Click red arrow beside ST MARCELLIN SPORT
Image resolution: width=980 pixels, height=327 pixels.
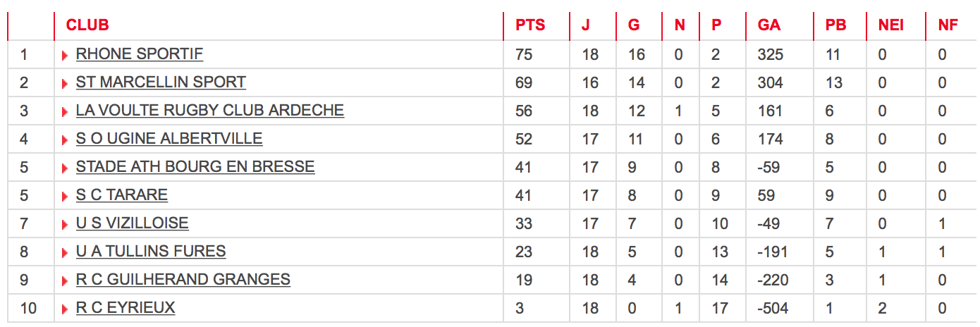[65, 84]
